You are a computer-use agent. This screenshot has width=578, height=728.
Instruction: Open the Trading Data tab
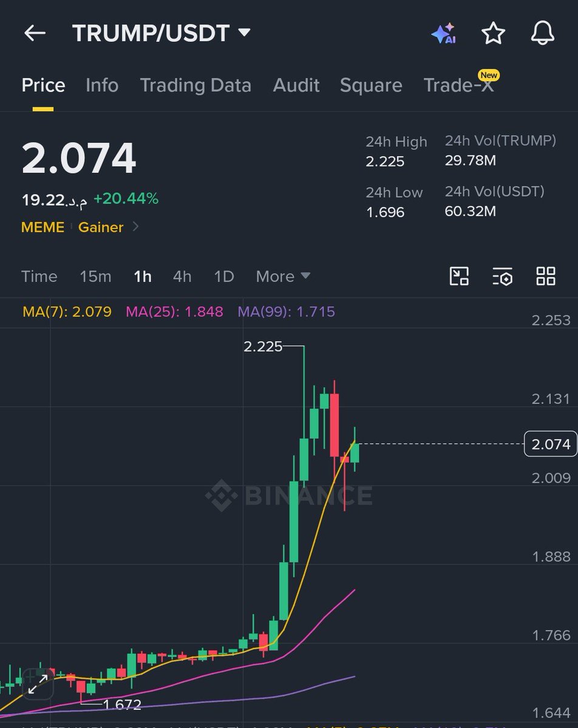pos(195,85)
